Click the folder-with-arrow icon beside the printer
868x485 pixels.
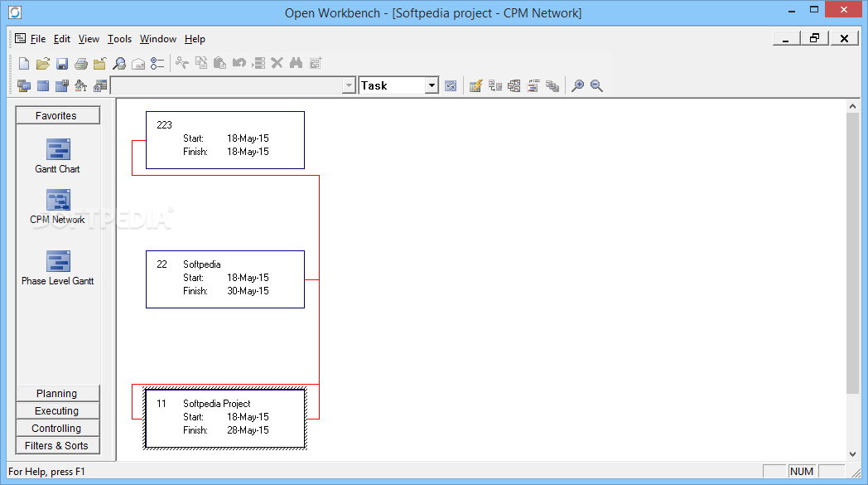click(x=99, y=63)
